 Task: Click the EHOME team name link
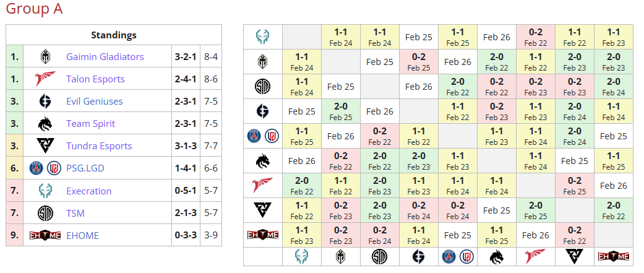tap(82, 235)
